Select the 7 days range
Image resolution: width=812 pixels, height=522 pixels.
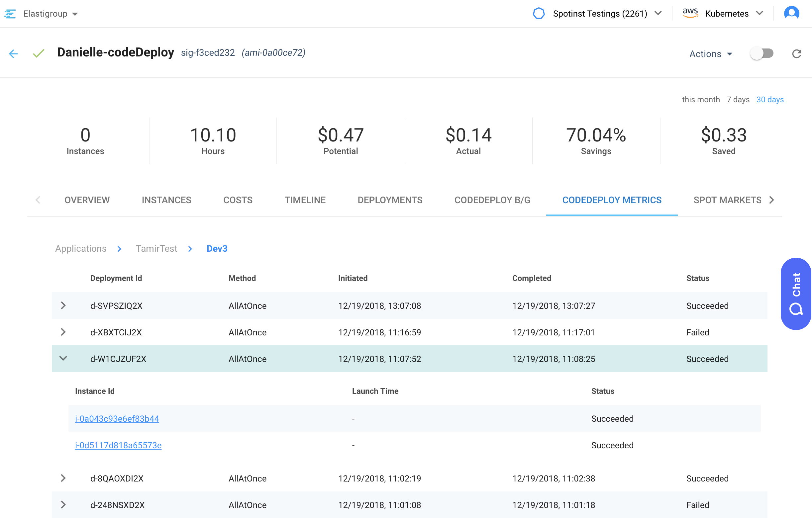pos(738,100)
